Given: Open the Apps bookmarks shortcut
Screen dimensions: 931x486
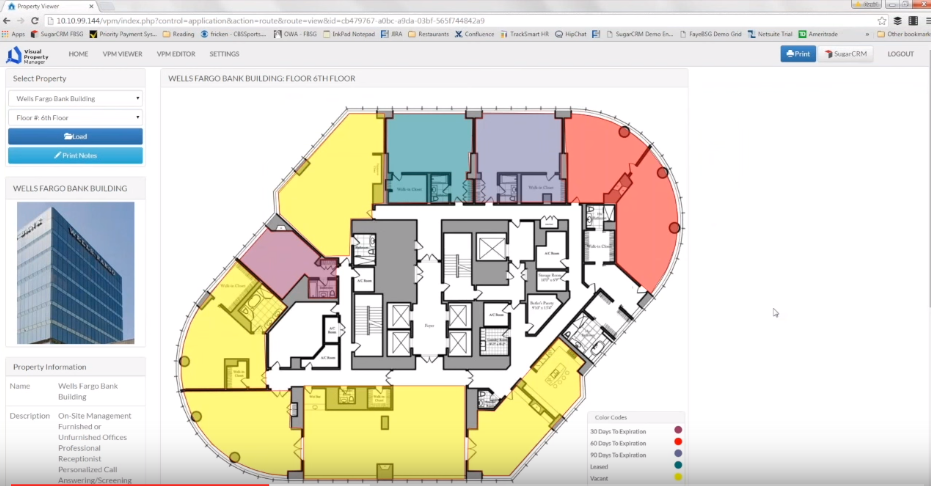Looking at the screenshot, I should (x=14, y=34).
